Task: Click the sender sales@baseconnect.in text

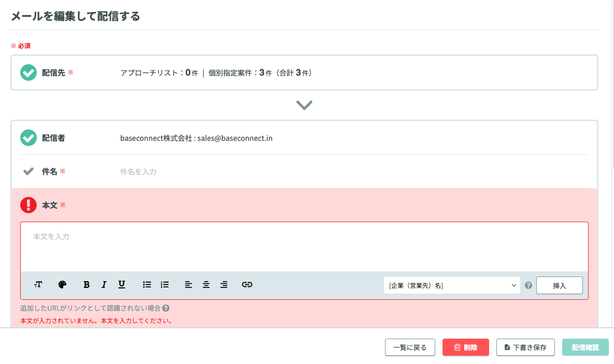Action: (x=235, y=138)
